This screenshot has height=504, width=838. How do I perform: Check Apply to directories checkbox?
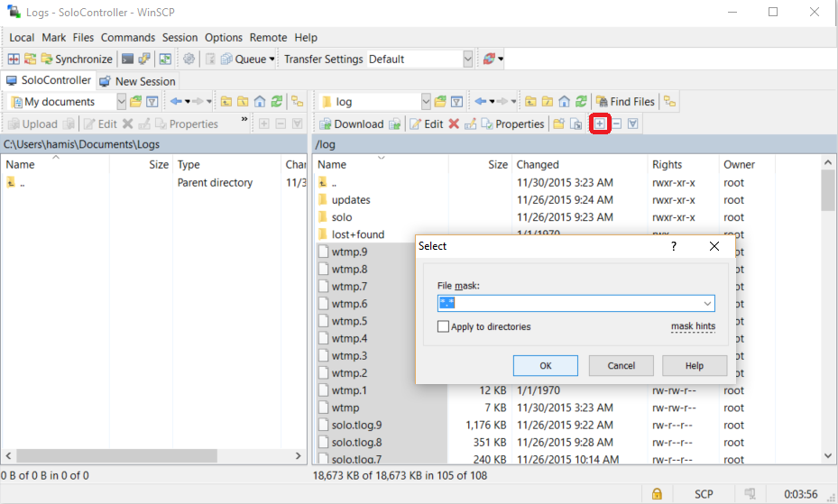(x=443, y=326)
